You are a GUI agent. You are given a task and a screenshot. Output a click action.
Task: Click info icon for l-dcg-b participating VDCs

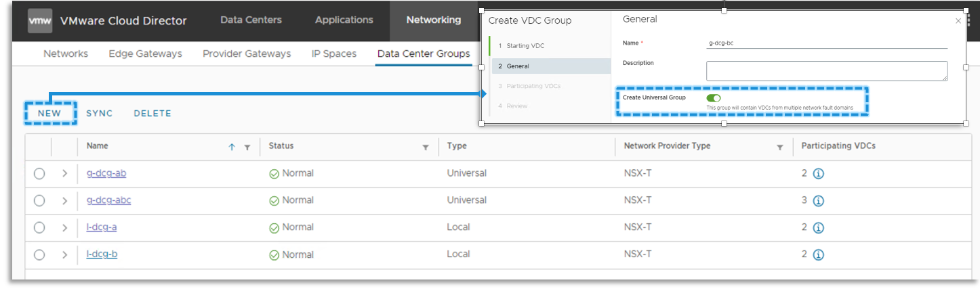point(818,255)
